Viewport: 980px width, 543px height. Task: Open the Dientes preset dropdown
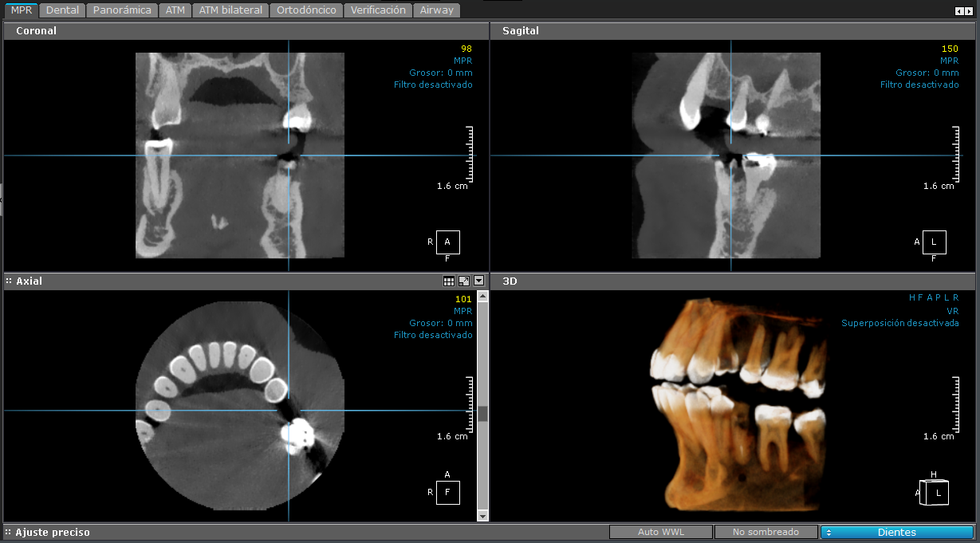tap(896, 532)
